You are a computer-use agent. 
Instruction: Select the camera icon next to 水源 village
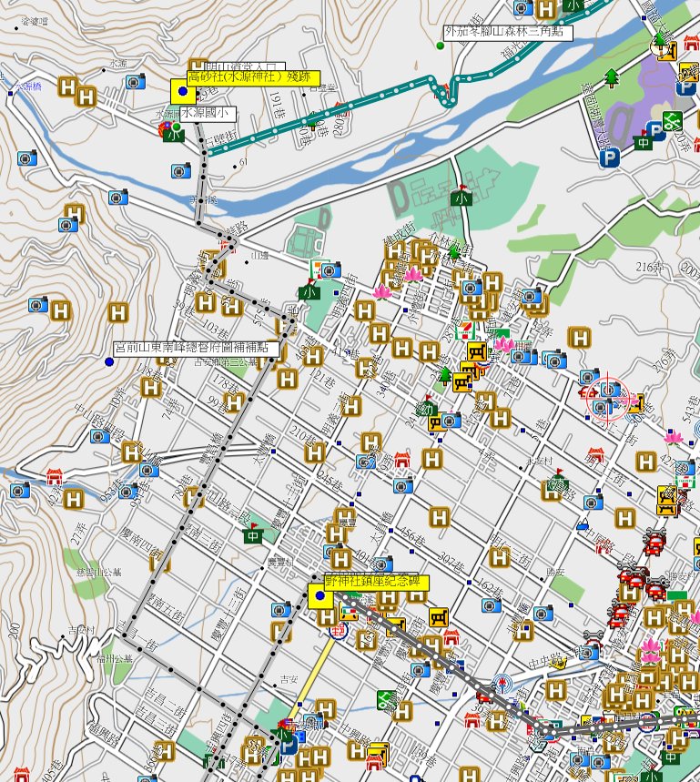point(136,82)
